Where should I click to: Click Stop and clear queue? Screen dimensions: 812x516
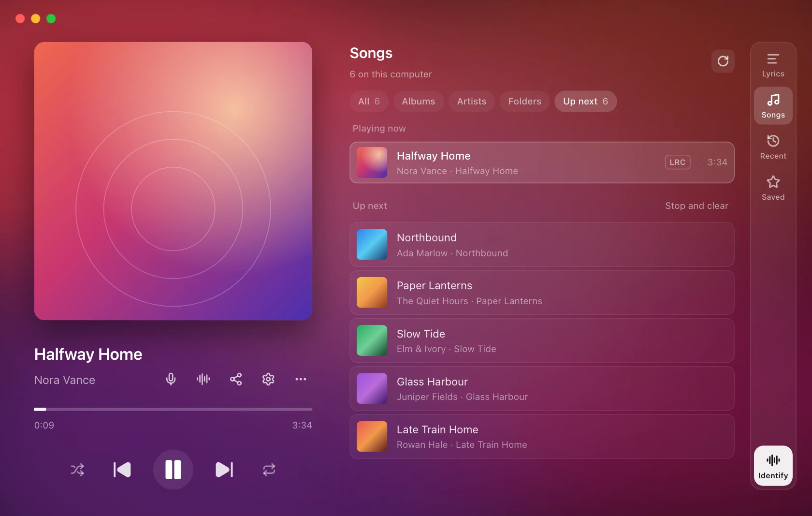coord(696,206)
